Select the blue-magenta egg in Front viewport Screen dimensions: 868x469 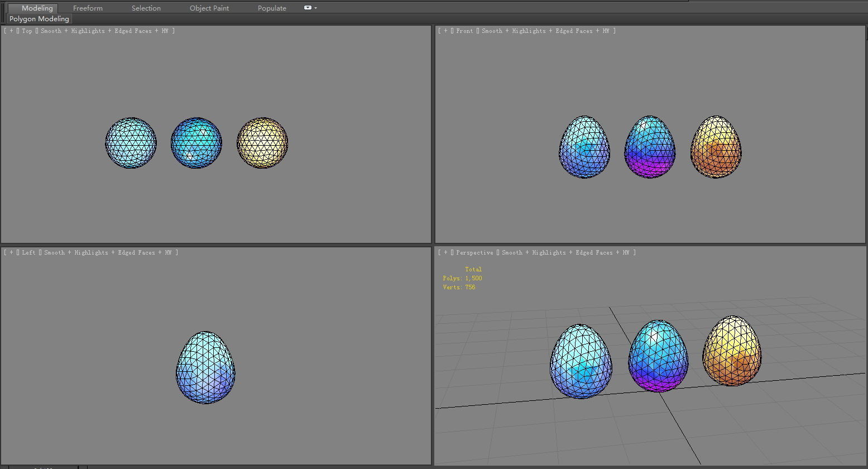pyautogui.click(x=650, y=147)
